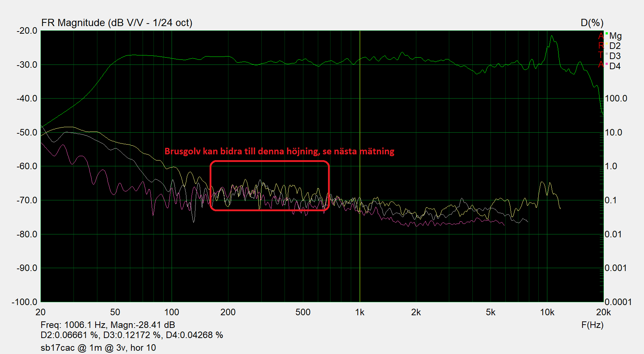Click the 200 frequency axis label
The image size is (644, 354).
click(x=228, y=312)
